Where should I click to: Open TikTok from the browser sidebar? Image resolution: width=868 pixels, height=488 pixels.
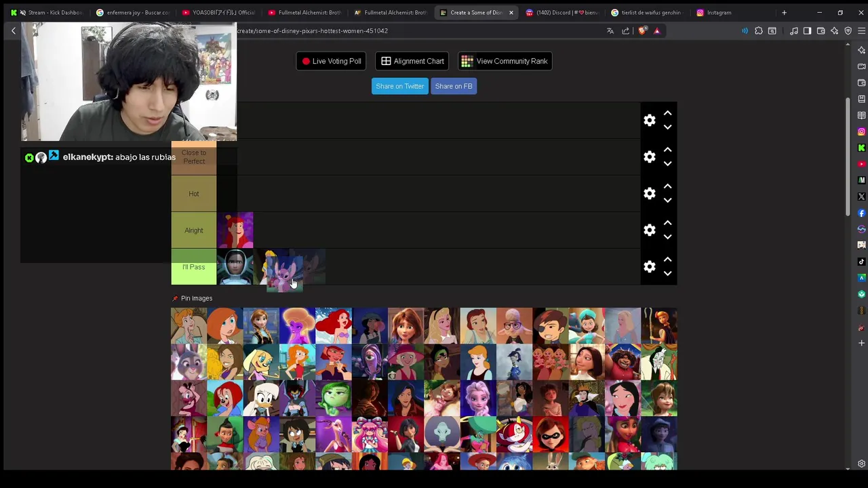(x=861, y=262)
